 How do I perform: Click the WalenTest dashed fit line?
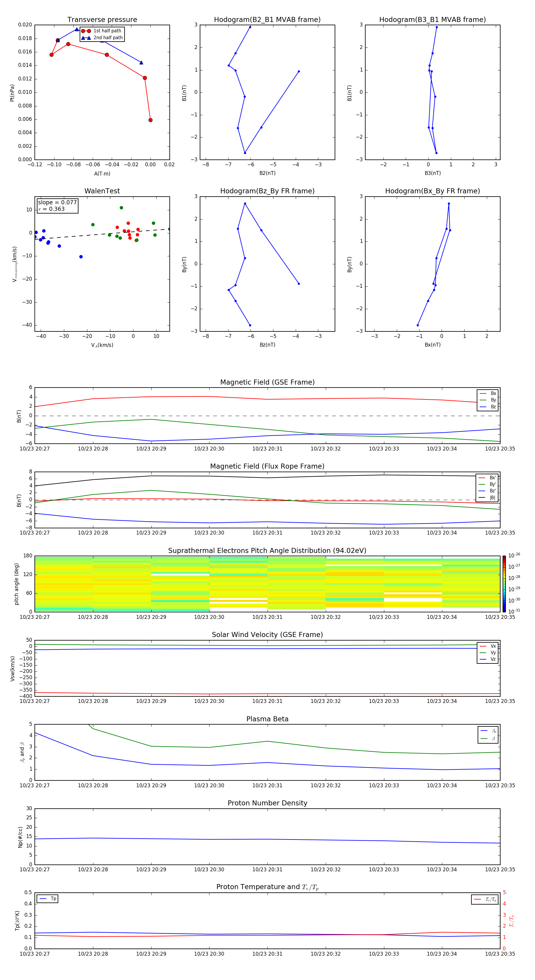click(102, 234)
